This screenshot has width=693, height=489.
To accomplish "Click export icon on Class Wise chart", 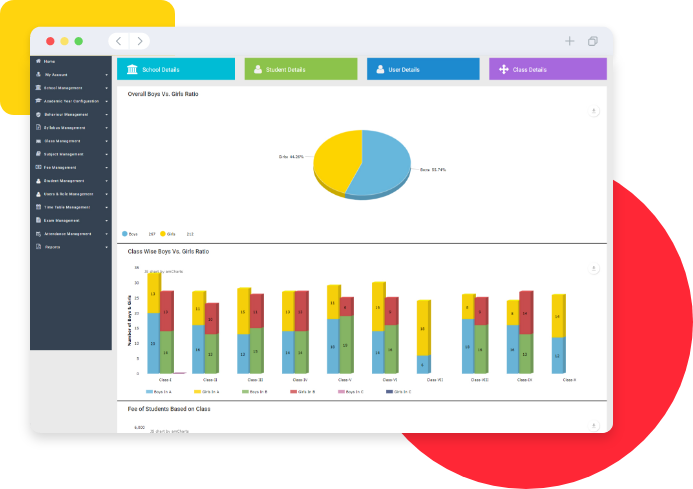I will 594,268.
